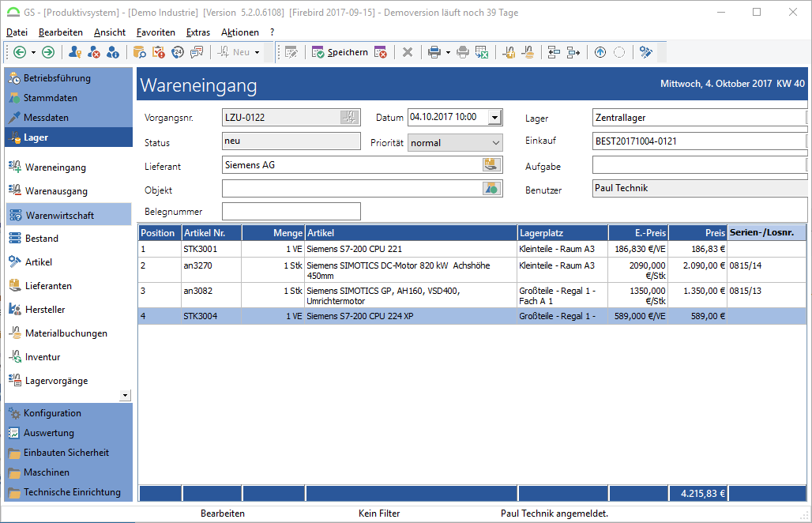812x523 pixels.
Task: Expand the Stammdaten sidebar section
Action: (69, 98)
